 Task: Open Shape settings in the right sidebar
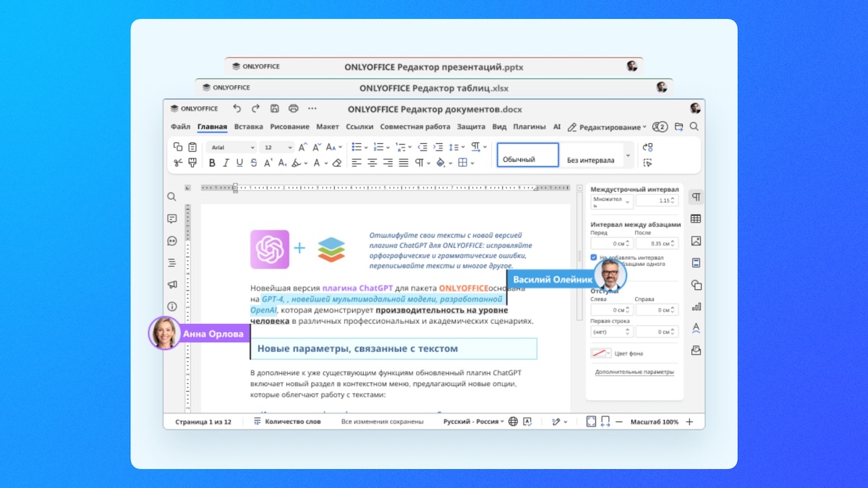[x=696, y=285]
